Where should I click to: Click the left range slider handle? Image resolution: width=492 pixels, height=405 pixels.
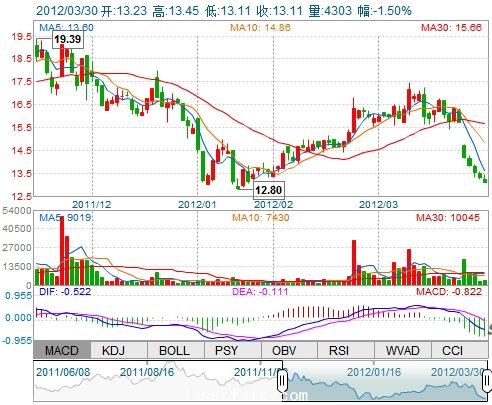pos(282,380)
